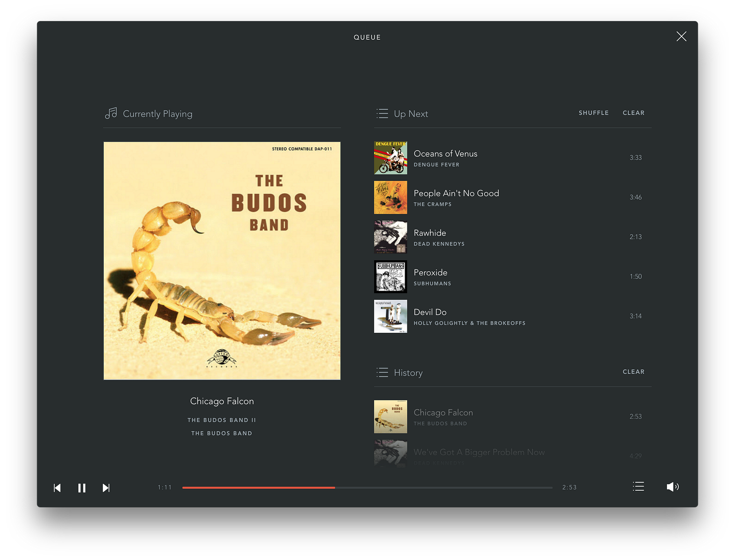This screenshot has height=560, width=735.
Task: Close the Queue window
Action: coord(681,36)
